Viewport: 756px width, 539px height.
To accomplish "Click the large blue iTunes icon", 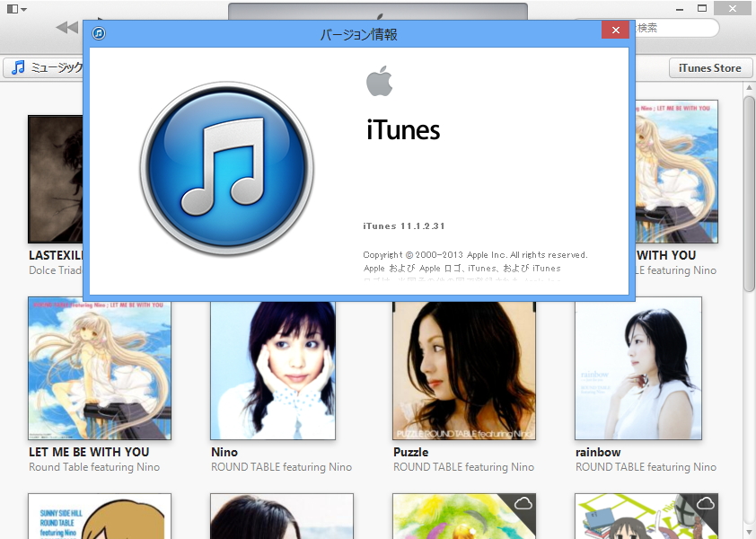I will [x=225, y=172].
